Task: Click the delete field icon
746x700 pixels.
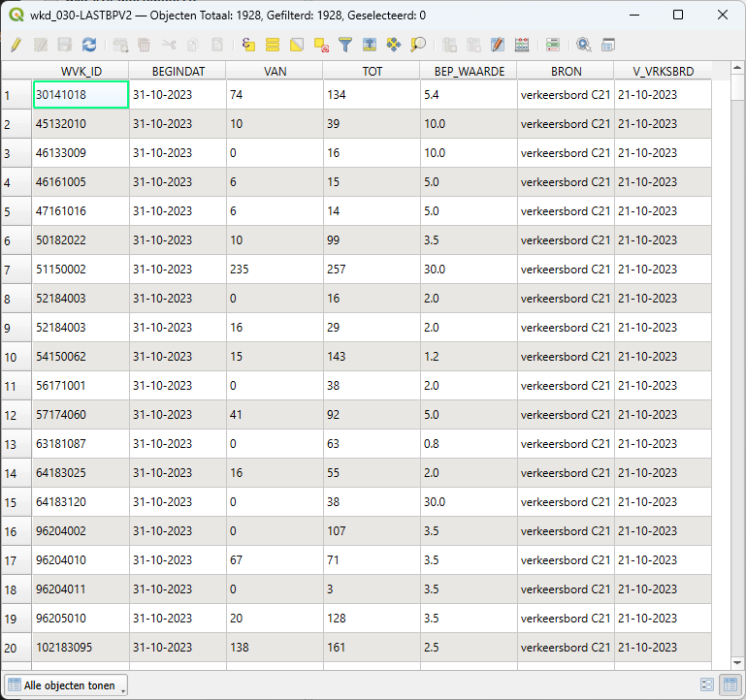Action: tap(473, 46)
